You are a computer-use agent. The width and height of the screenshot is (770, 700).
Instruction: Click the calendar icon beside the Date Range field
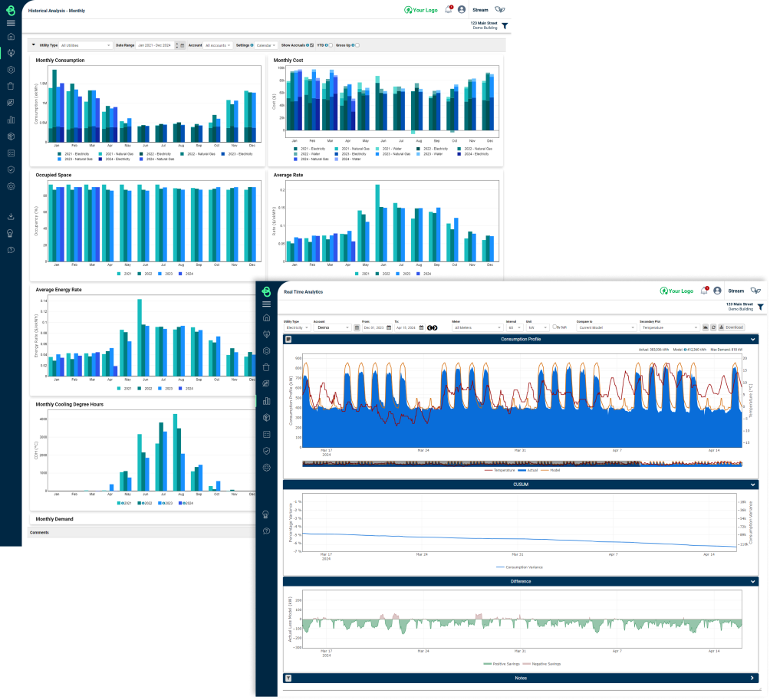181,44
